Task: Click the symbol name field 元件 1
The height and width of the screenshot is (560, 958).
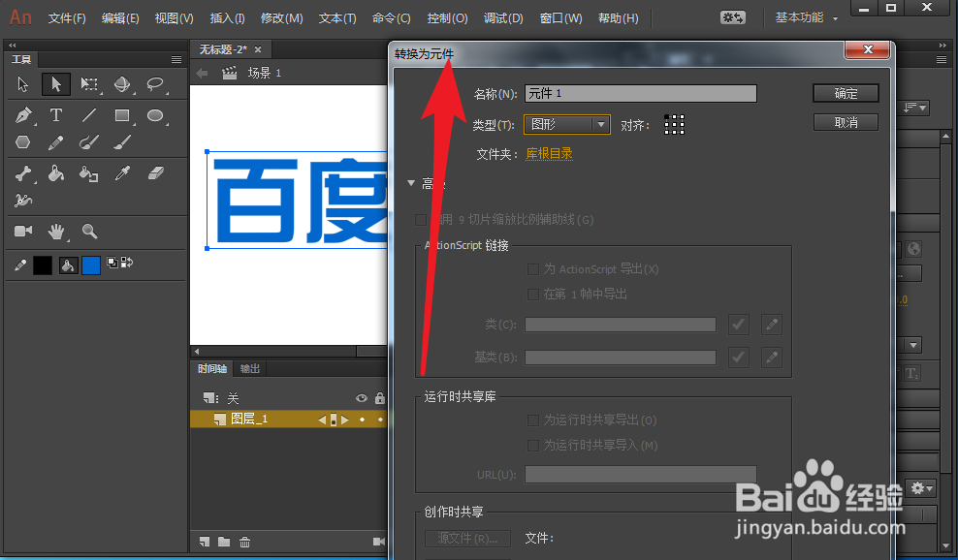Action: pyautogui.click(x=640, y=93)
